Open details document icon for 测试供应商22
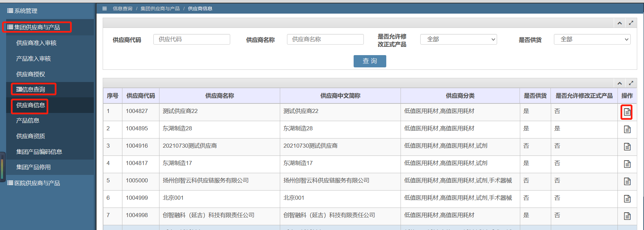 click(x=627, y=112)
